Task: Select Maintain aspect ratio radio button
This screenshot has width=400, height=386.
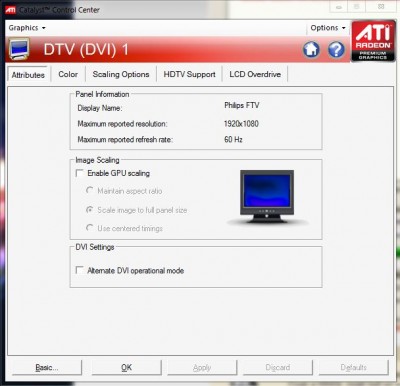Action: 89,191
